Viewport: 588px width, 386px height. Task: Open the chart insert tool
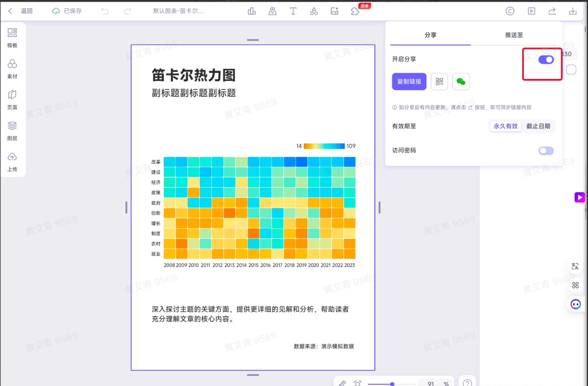click(252, 11)
